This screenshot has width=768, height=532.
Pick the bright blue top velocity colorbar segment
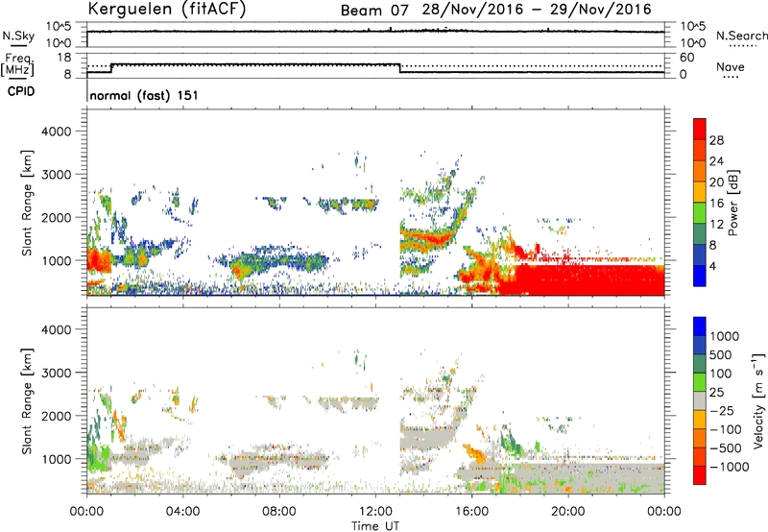pos(700,326)
